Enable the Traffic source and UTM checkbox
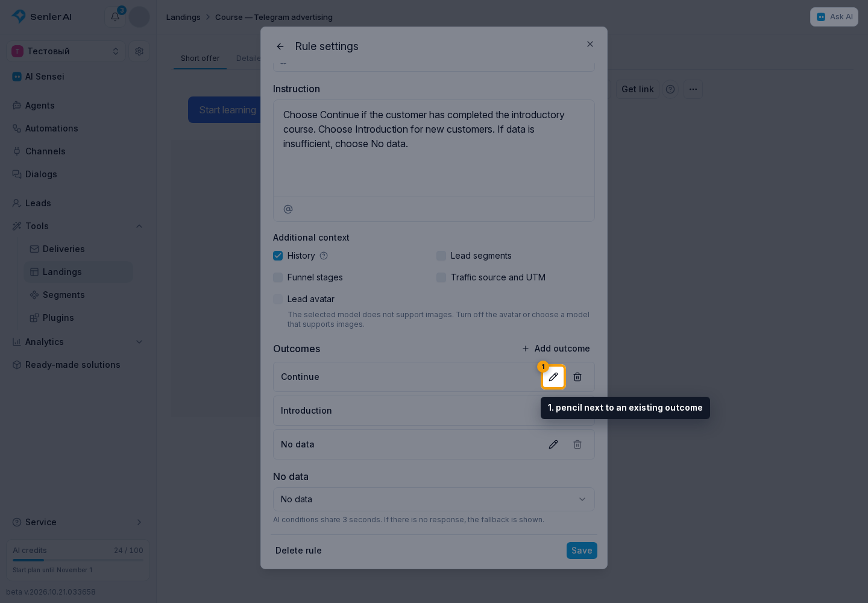The width and height of the screenshot is (868, 603). 441,277
